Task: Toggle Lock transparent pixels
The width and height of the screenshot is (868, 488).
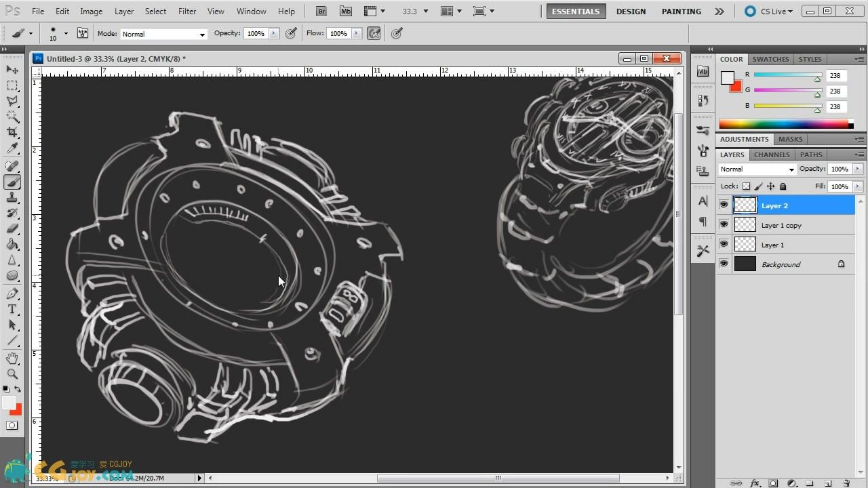Action: pyautogui.click(x=746, y=186)
